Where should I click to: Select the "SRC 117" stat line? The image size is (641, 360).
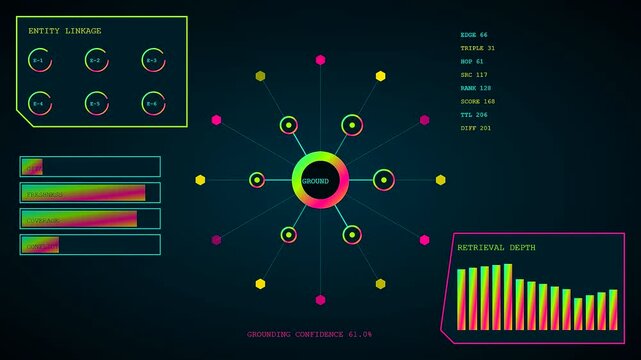tap(474, 75)
